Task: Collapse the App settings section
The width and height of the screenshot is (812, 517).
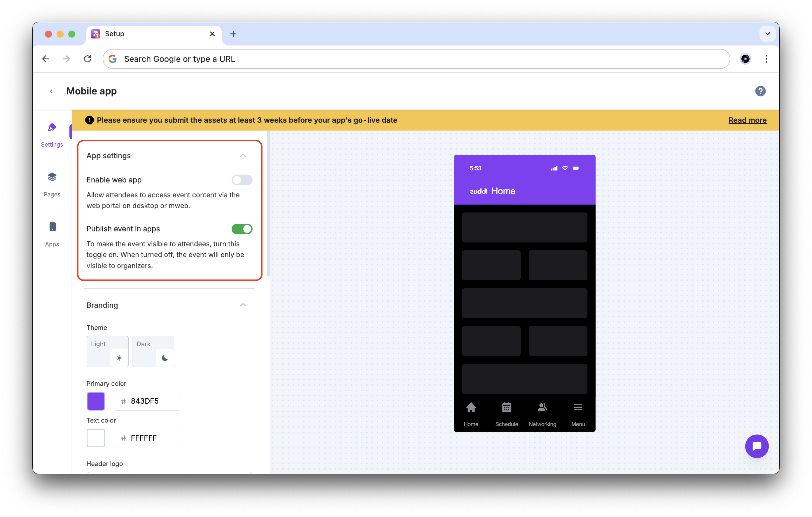Action: tap(243, 155)
